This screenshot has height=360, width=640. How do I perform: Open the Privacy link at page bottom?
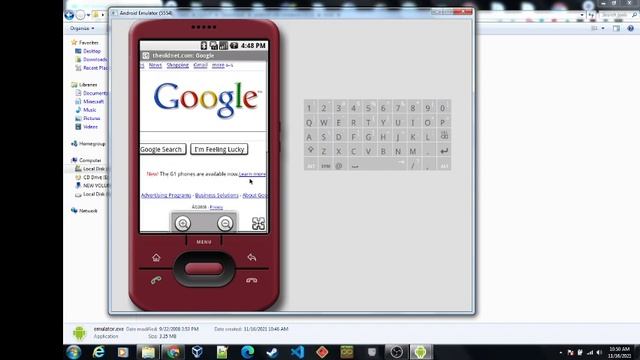[216, 207]
